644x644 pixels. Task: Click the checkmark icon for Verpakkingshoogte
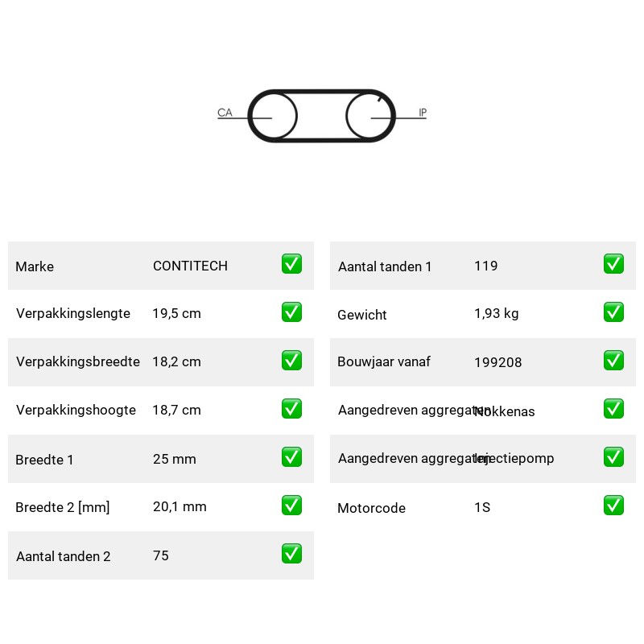point(291,409)
